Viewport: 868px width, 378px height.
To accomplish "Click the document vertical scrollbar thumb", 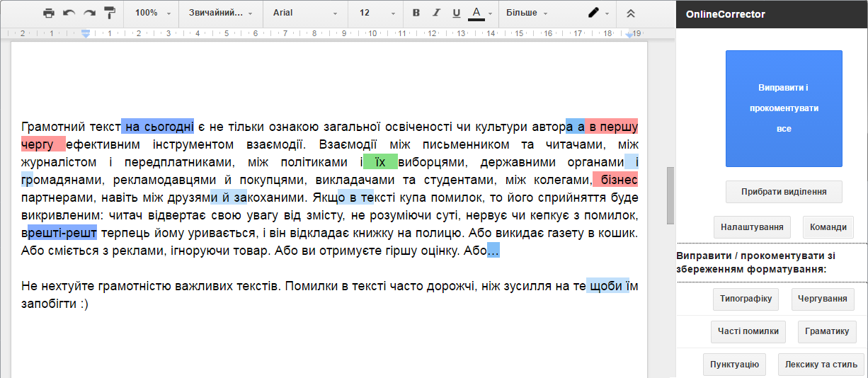I will point(670,195).
